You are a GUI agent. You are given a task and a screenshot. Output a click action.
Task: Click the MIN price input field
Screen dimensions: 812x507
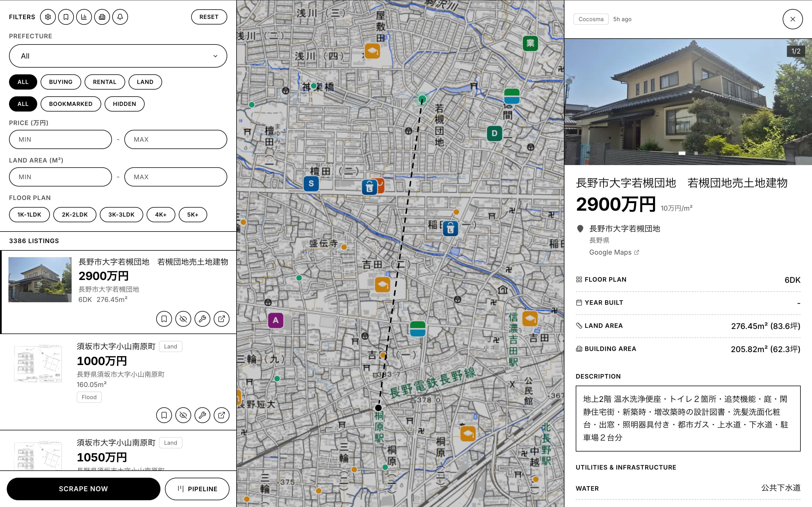click(x=60, y=139)
